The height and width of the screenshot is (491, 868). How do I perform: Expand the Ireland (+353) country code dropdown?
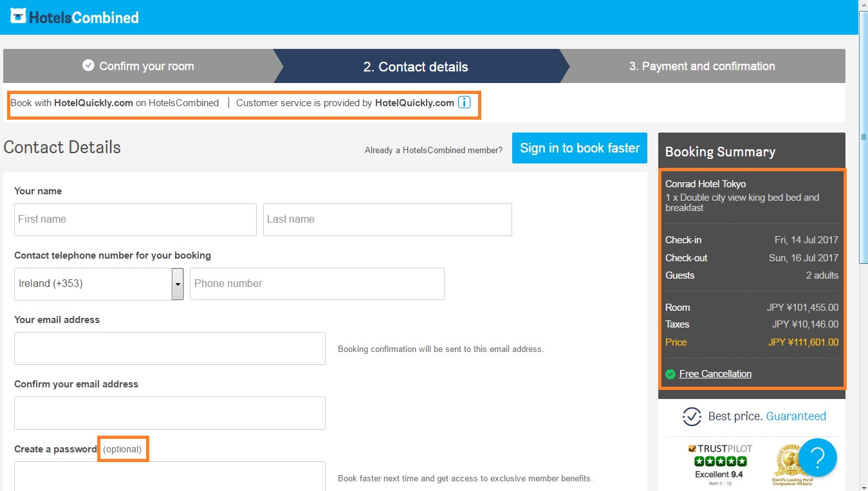point(178,284)
